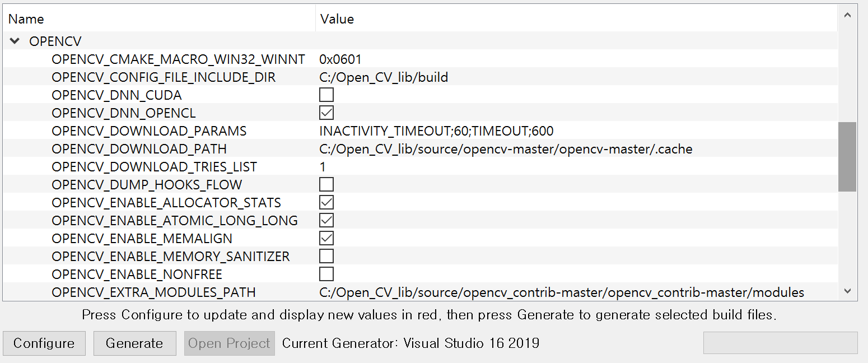Toggle the OPENCV_ENABLE_MEMALIGN checkbox
The image size is (868, 363).
click(x=326, y=238)
